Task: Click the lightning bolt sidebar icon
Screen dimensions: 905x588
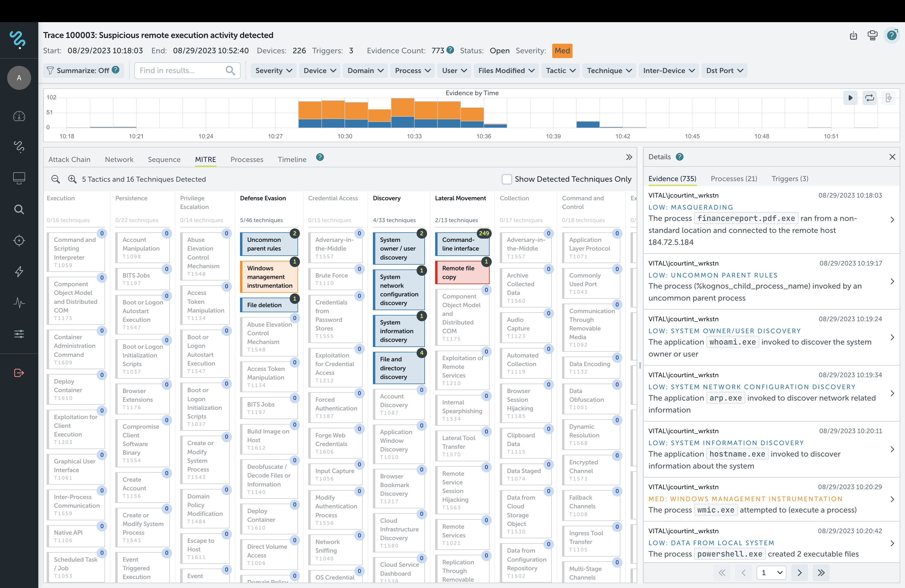Action: pyautogui.click(x=19, y=272)
